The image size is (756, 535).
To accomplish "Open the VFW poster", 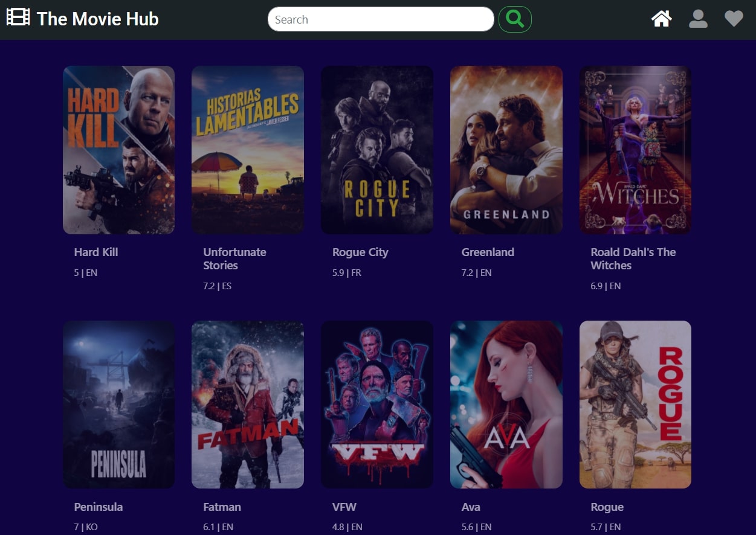I will tap(377, 405).
